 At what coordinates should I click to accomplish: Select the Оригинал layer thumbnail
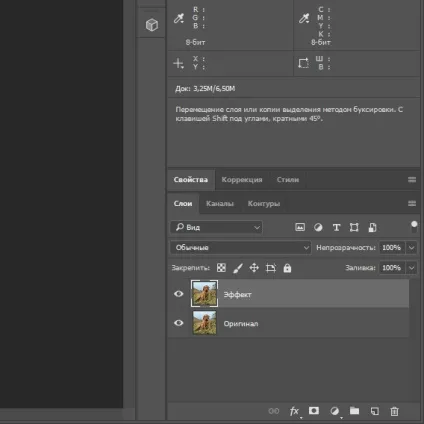pyautogui.click(x=205, y=323)
